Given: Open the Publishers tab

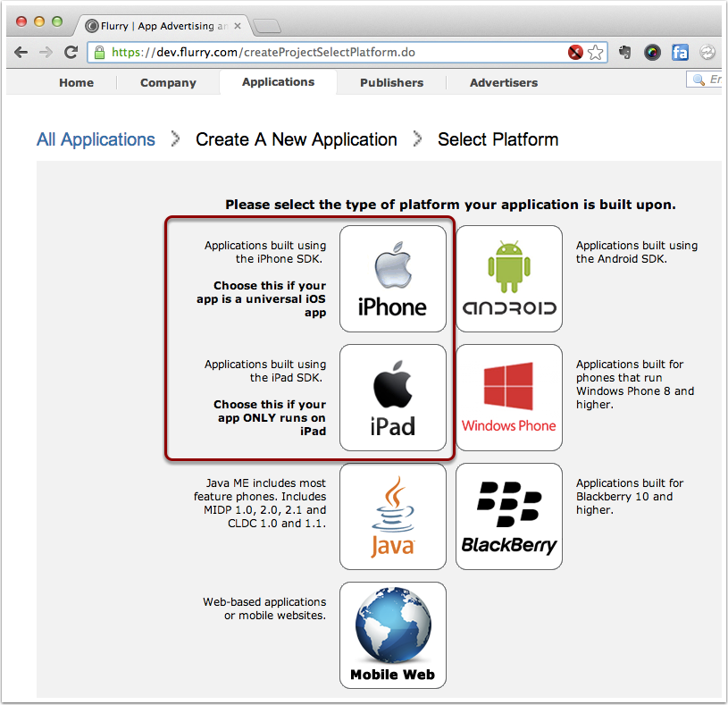Looking at the screenshot, I should (391, 82).
